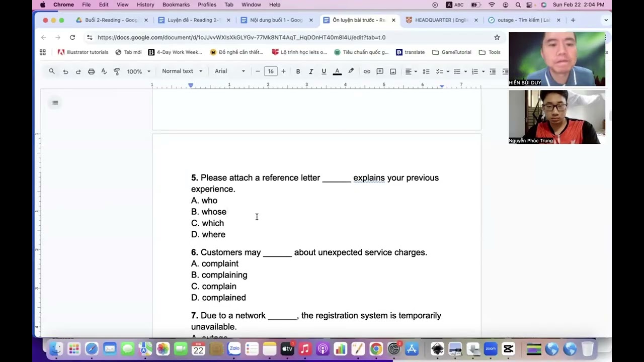Click option C. which
Screen dimensions: 644x362
click(x=207, y=223)
